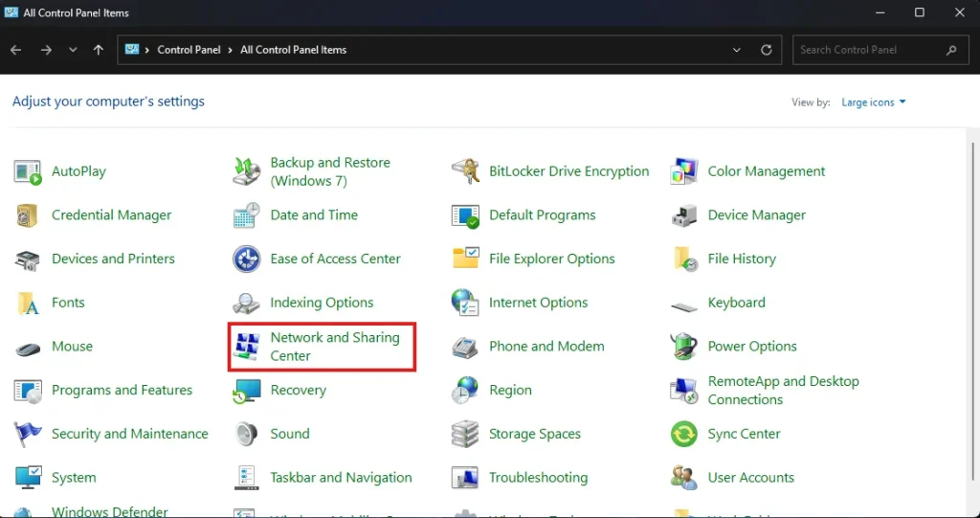980x518 pixels.
Task: Click the Mouse icon
Action: pyautogui.click(x=28, y=348)
